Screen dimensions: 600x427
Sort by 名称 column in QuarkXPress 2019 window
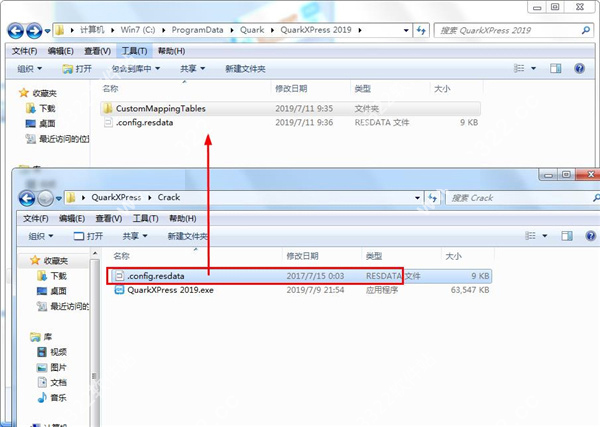click(x=111, y=89)
